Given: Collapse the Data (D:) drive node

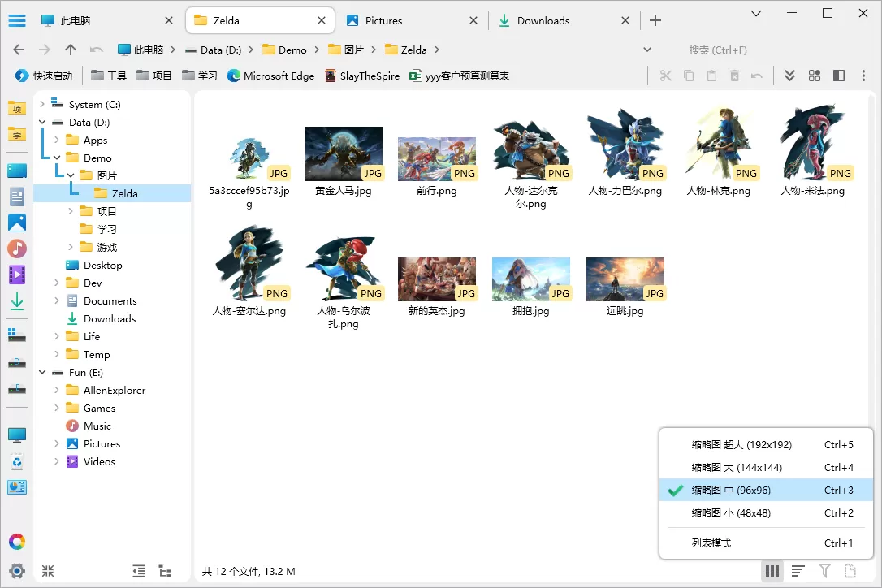Looking at the screenshot, I should (42, 121).
